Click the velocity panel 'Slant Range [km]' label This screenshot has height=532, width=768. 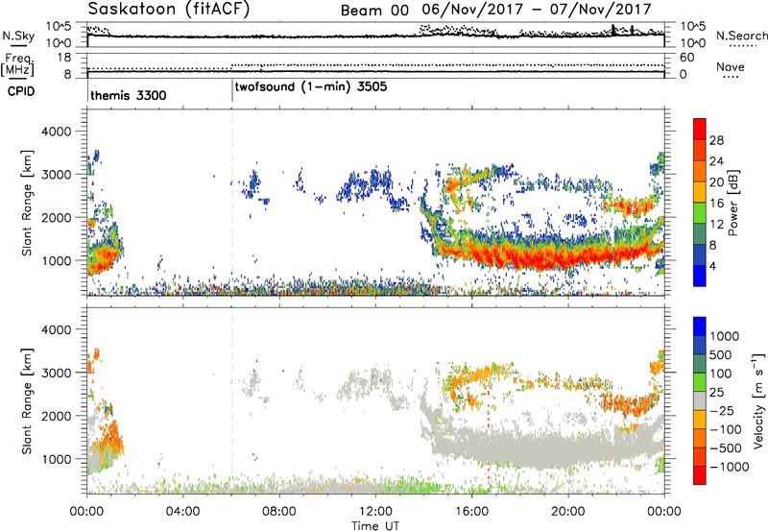tap(27, 401)
